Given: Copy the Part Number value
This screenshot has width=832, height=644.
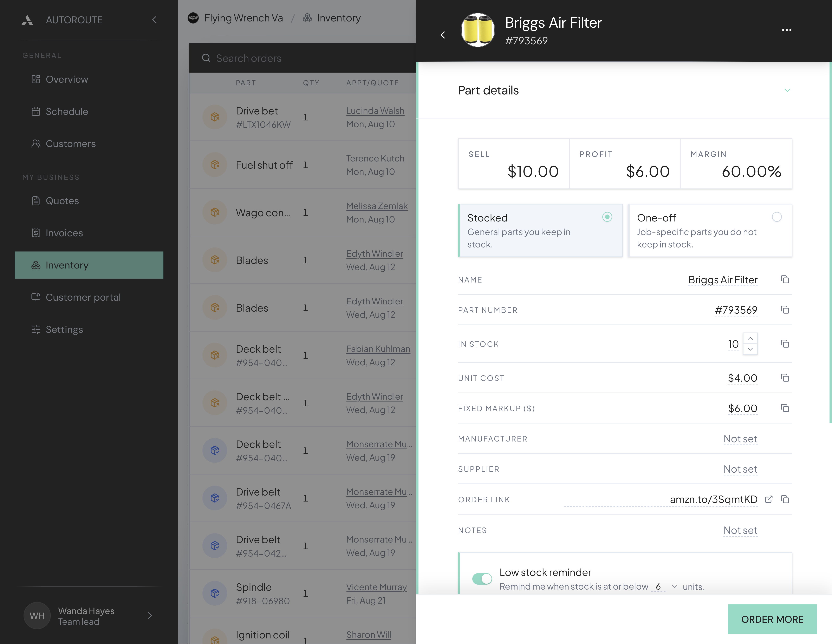Looking at the screenshot, I should (785, 310).
